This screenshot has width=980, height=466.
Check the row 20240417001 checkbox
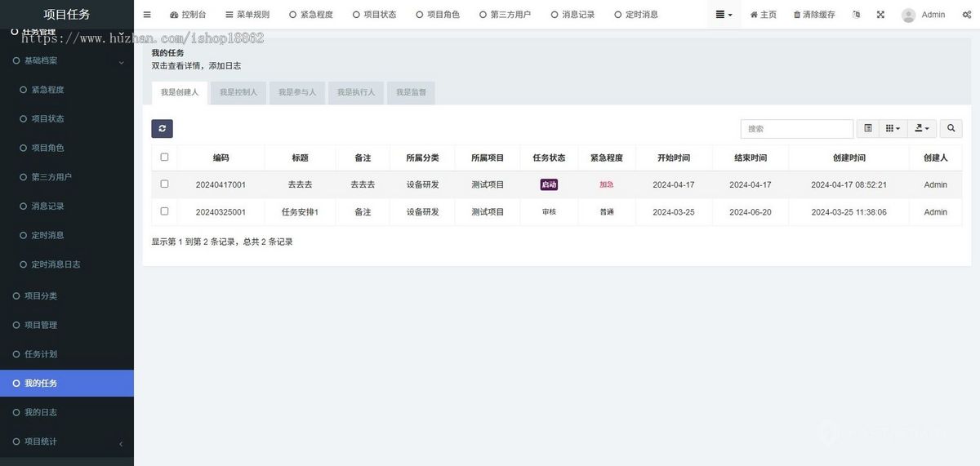(x=164, y=184)
